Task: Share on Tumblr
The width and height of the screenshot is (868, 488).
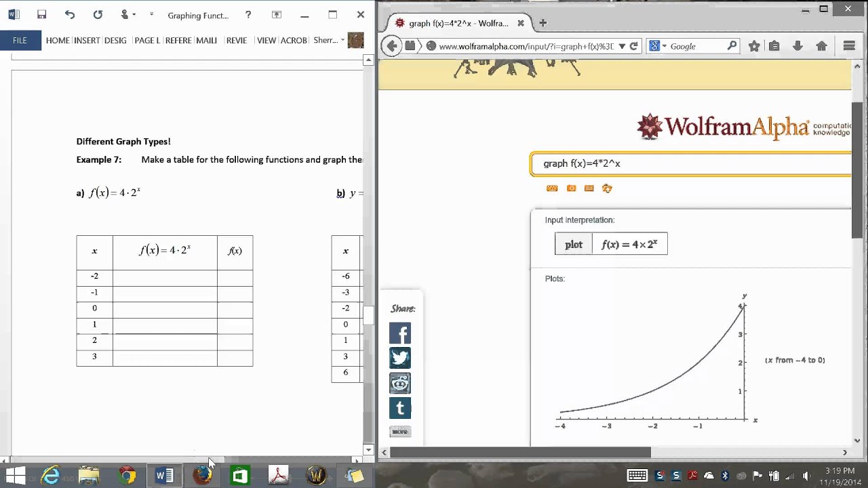Action: [400, 408]
